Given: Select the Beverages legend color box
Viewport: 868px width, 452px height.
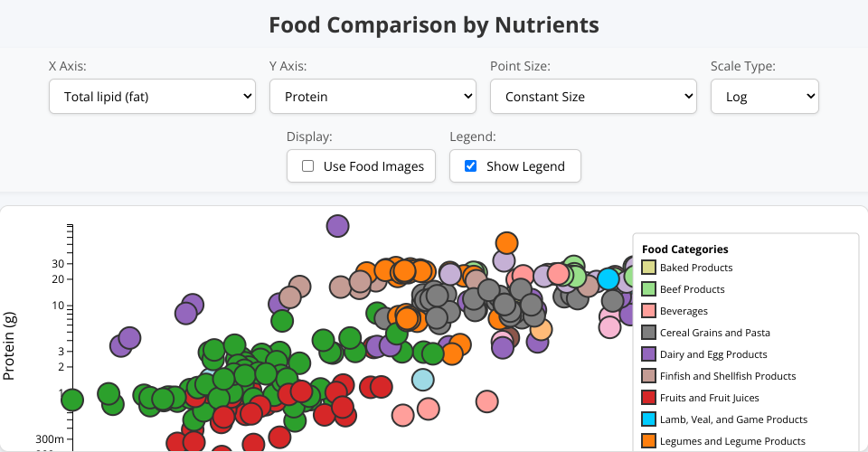Looking at the screenshot, I should [648, 311].
